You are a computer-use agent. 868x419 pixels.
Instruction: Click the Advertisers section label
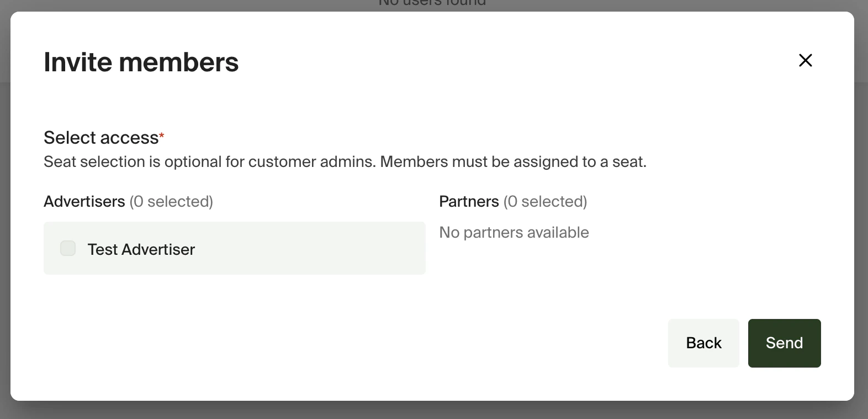84,201
